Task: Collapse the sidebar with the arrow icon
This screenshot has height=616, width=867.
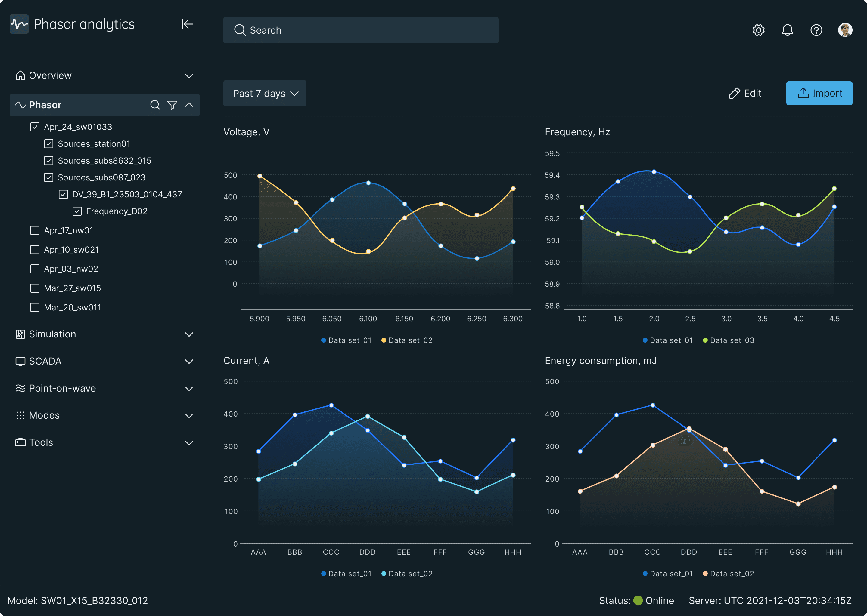Action: 187,24
